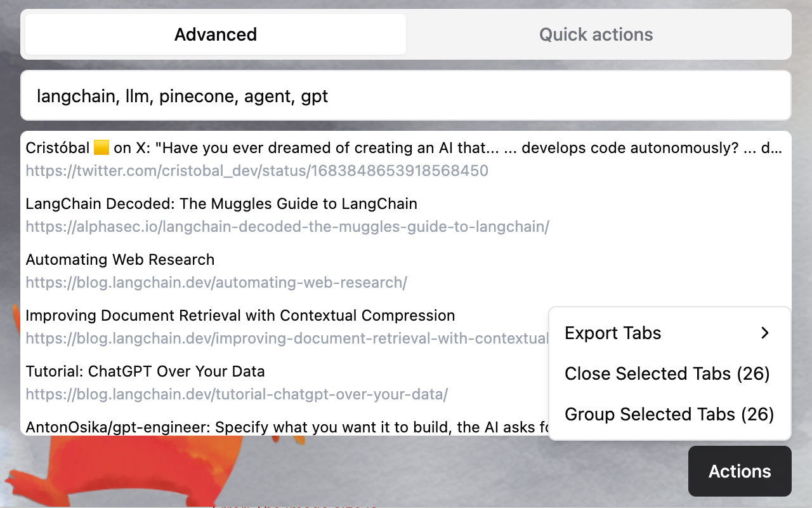Open the twitter.com cristobal_dev status URL
This screenshot has height=508, width=812.
coord(257,171)
